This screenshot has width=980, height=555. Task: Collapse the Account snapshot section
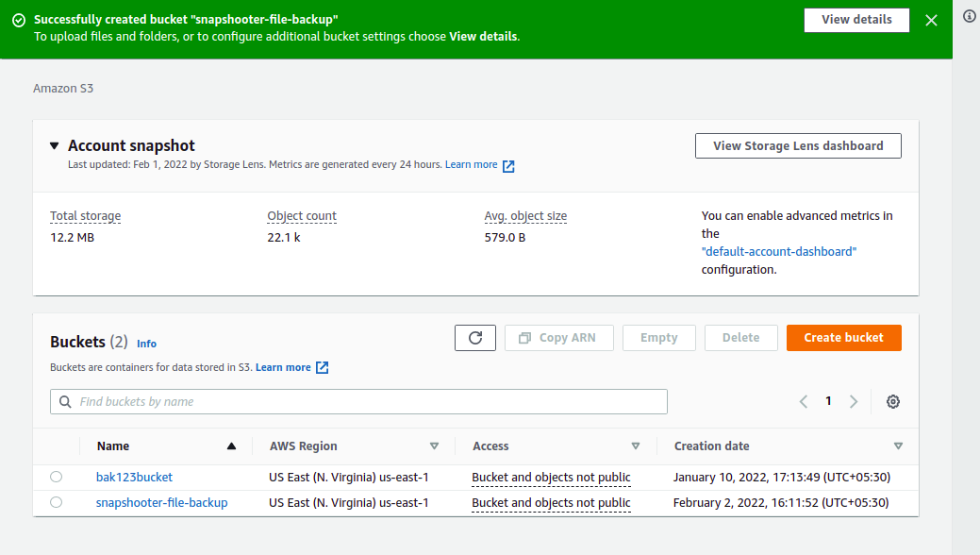55,146
